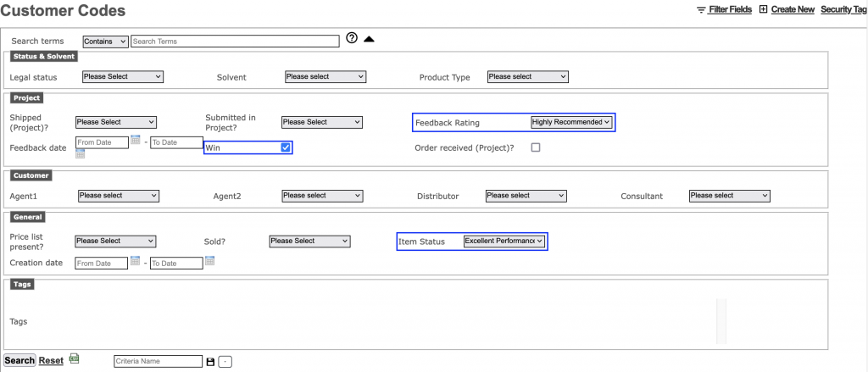Open the Security Tag link

843,9
